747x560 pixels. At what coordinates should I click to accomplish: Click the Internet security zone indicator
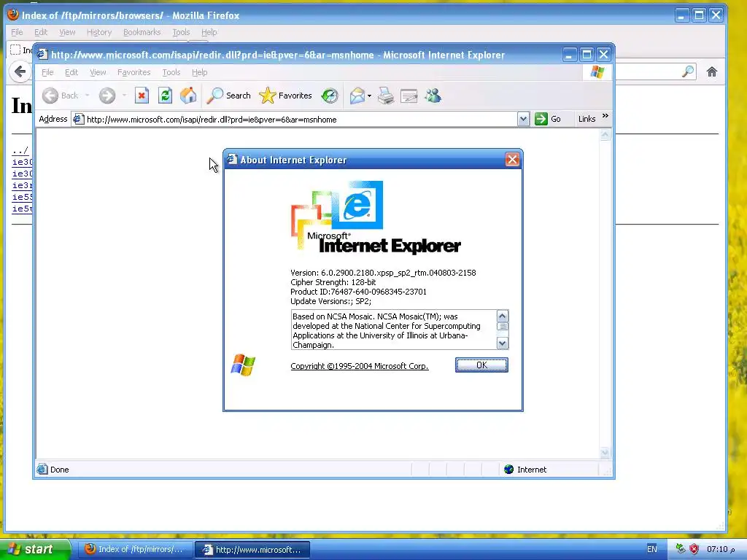[x=525, y=470]
